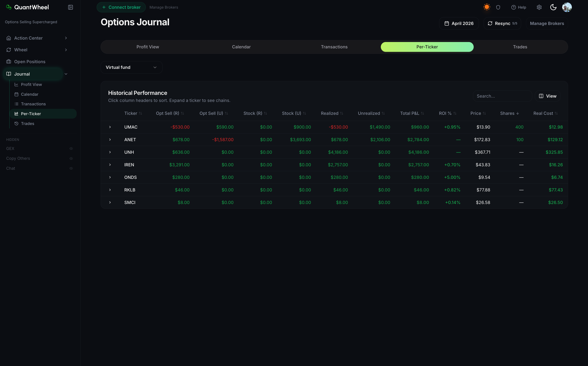Viewport: 588px width, 366px height.
Task: Sort by ROI % column
Action: [x=448, y=113]
